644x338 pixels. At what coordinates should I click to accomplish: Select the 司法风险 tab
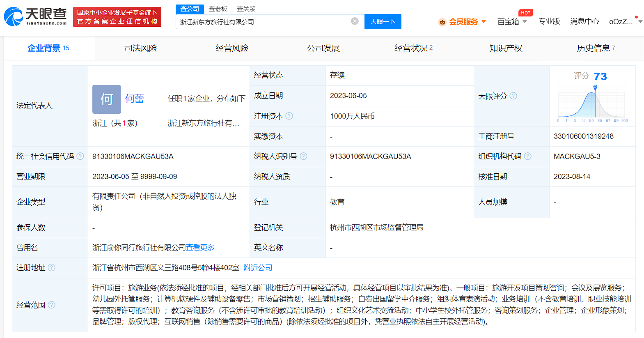tap(141, 48)
